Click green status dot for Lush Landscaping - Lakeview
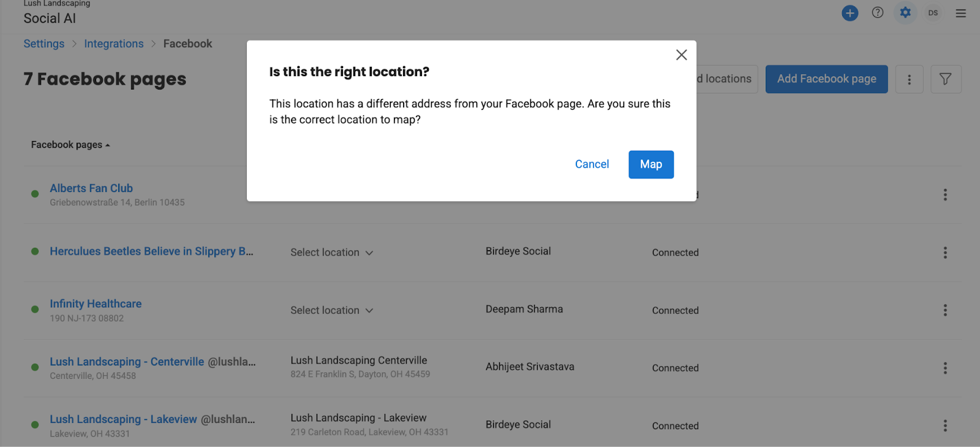The height and width of the screenshot is (447, 980). (35, 424)
